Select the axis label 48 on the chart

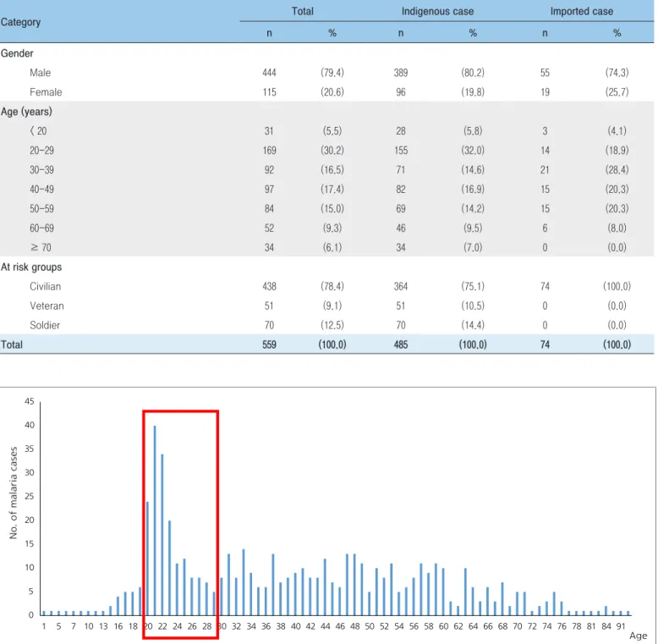(354, 626)
